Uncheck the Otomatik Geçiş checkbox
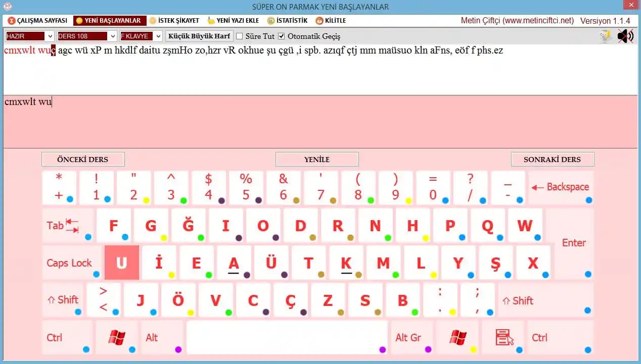Viewport: 641px width, 364px height. (282, 36)
